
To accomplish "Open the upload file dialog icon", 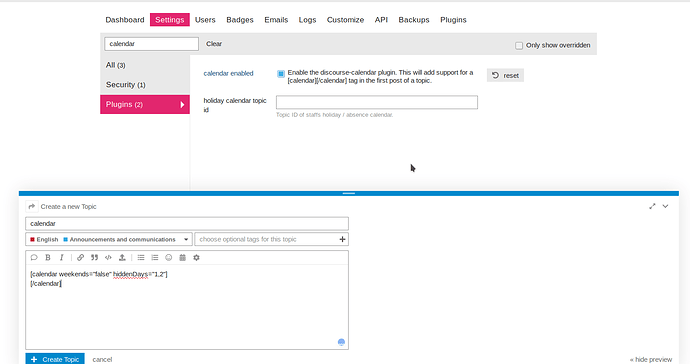I will pyautogui.click(x=122, y=257).
